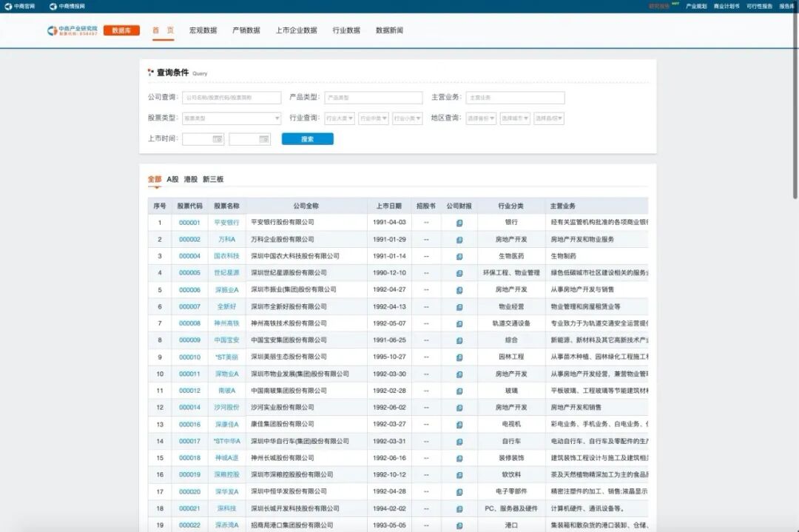Open 公司财报 icon for 神州高铁 row
Screen dimensions: 799x532
[x=459, y=323]
